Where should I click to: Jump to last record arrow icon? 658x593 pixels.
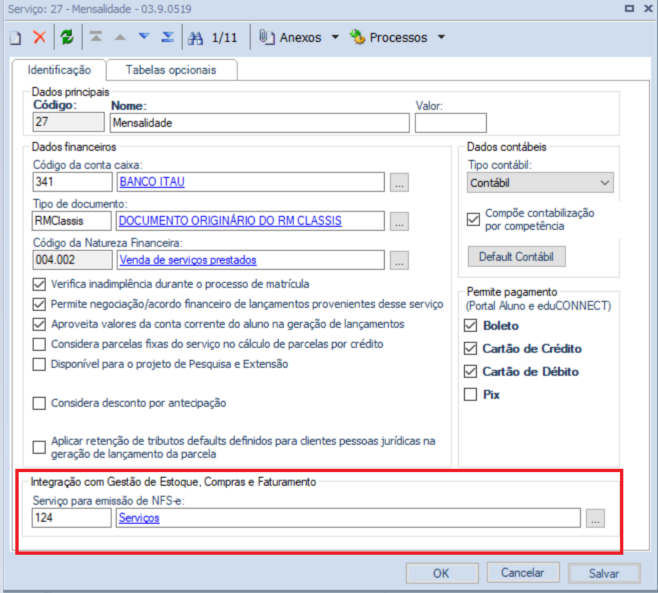coord(168,37)
